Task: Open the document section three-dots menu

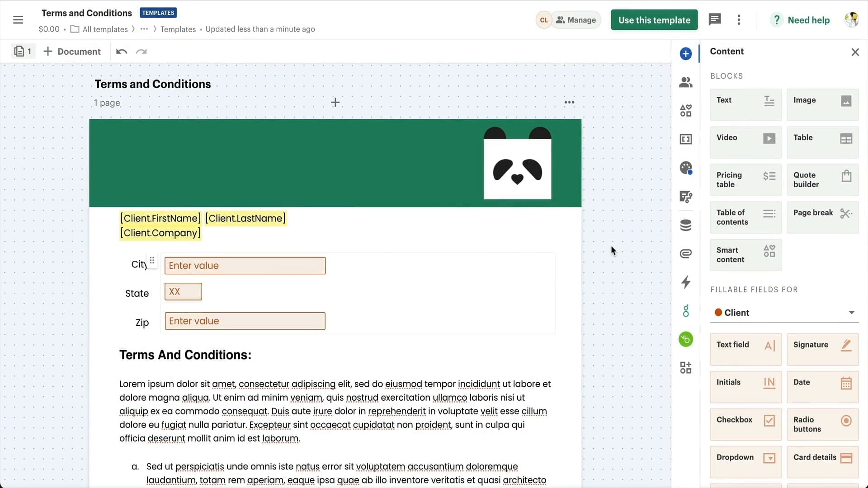Action: 569,103
